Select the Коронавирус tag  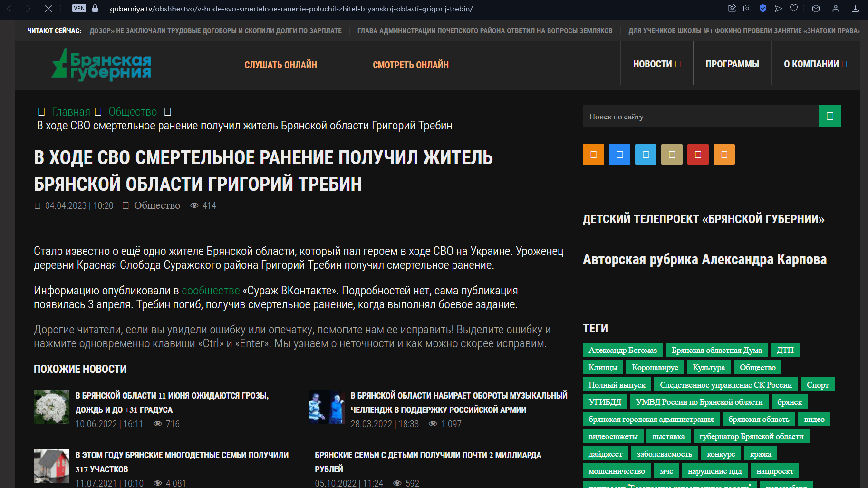point(655,367)
